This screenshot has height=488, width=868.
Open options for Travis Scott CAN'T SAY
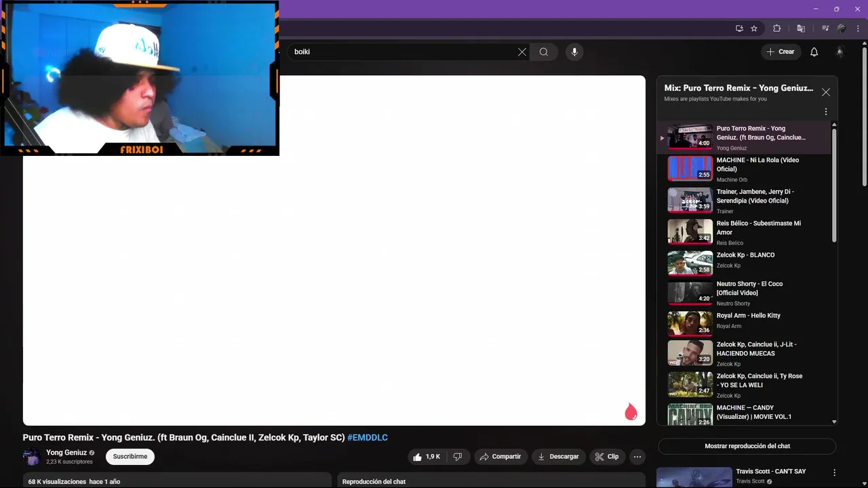[835, 472]
